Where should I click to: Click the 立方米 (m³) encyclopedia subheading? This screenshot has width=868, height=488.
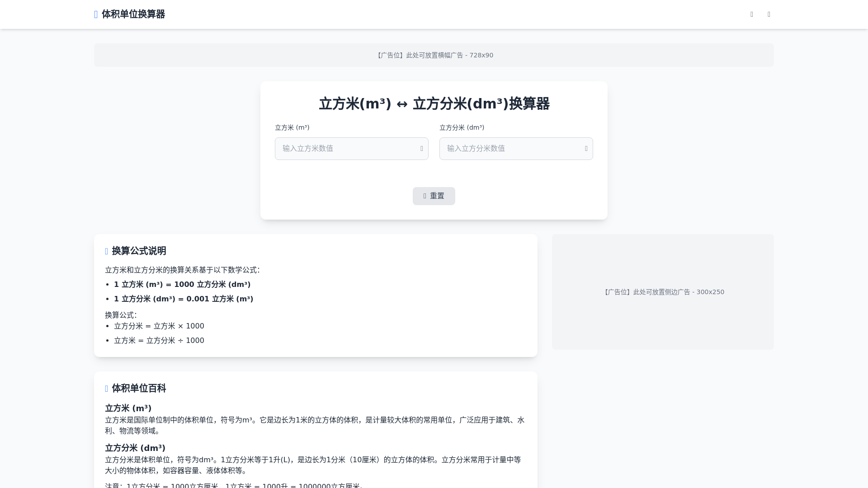128,408
